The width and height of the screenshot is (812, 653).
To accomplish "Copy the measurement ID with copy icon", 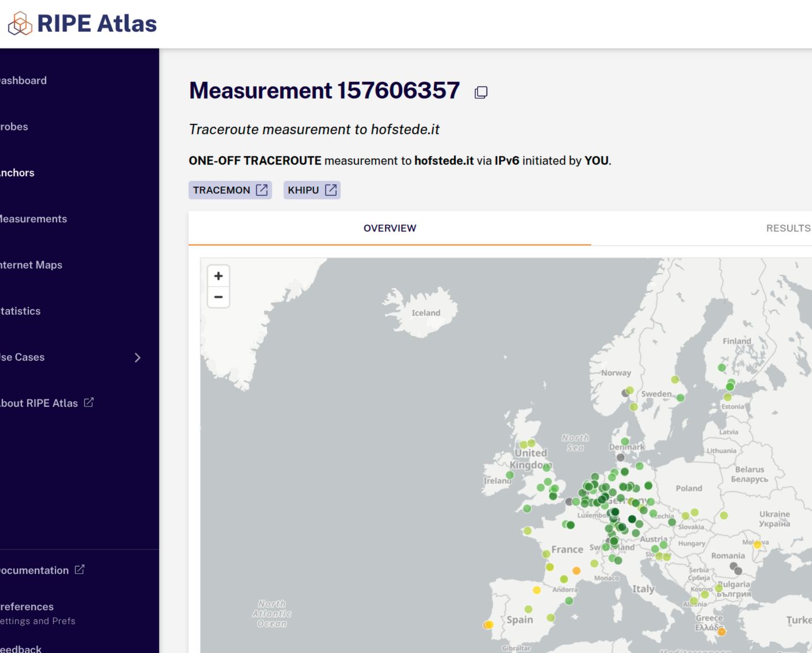I will point(481,92).
